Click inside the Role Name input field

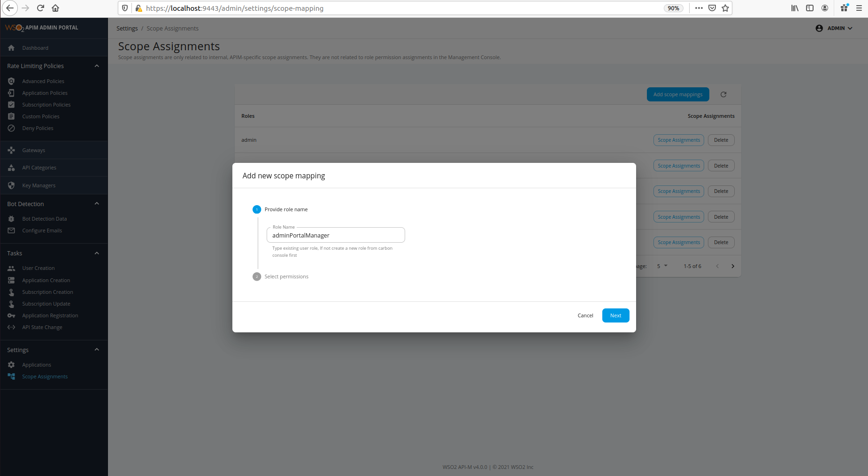point(335,235)
